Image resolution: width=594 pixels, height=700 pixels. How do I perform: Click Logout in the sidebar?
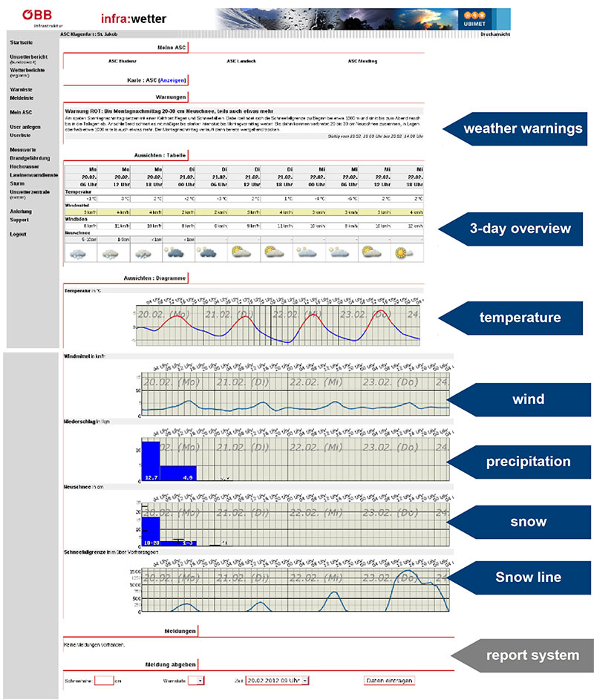point(18,234)
